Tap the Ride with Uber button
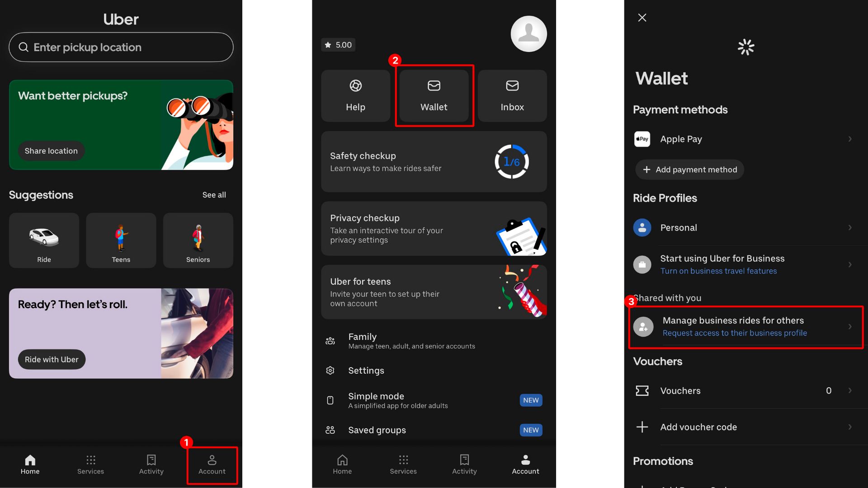868x488 pixels. point(52,359)
